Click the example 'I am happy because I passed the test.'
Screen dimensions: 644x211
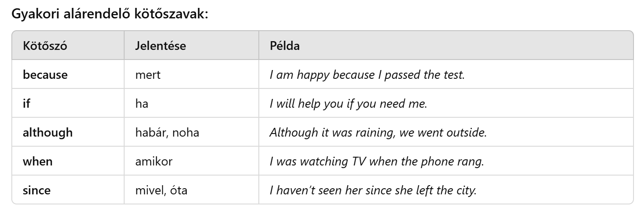tap(367, 75)
